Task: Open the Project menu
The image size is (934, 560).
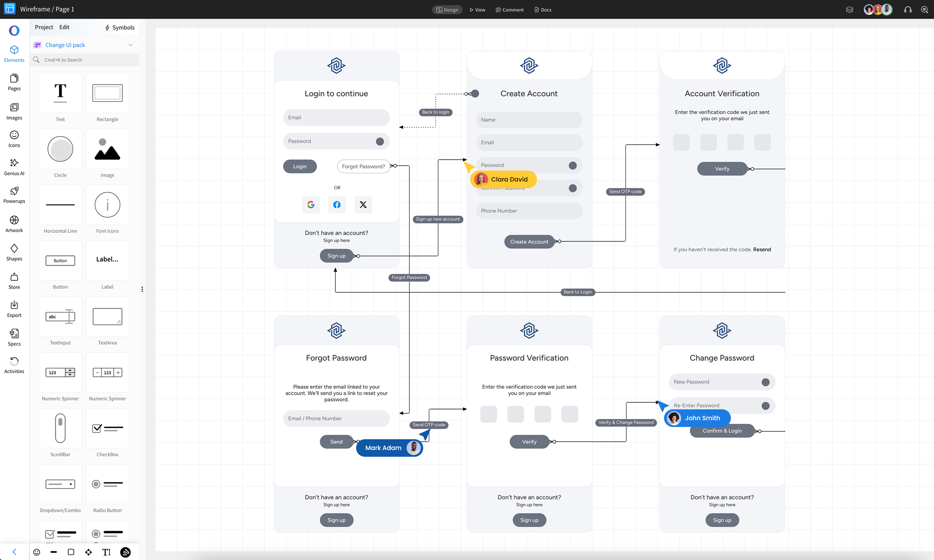Action: click(44, 27)
